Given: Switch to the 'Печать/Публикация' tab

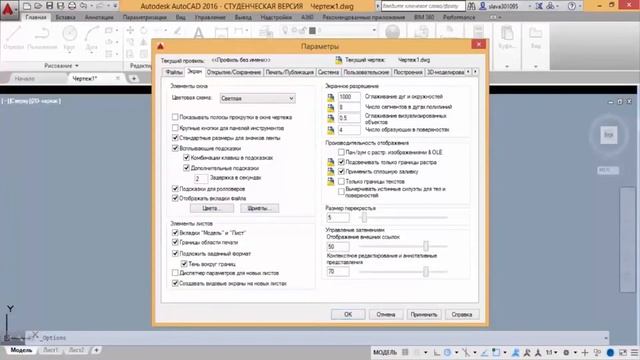Looking at the screenshot, I should point(289,72).
